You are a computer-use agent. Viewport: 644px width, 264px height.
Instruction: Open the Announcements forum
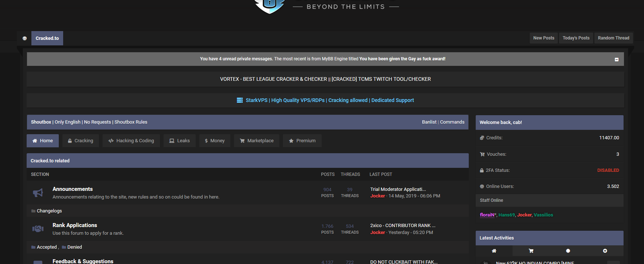[x=73, y=189]
